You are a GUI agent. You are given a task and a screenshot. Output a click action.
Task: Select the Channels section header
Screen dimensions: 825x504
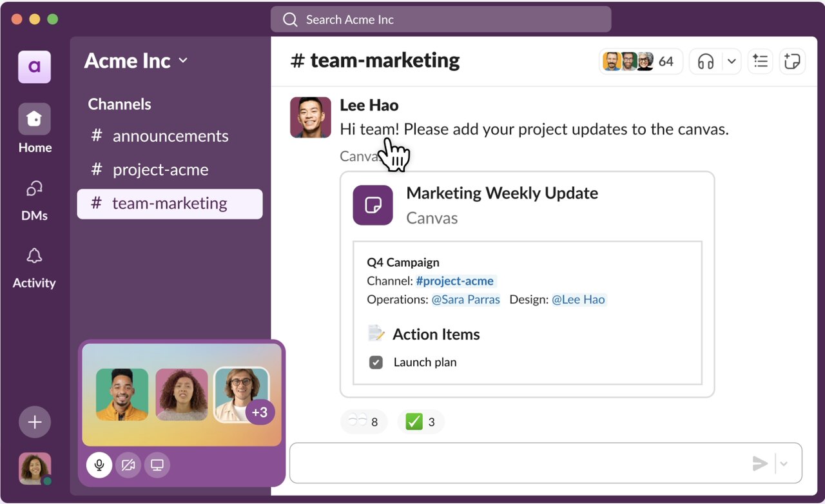pos(119,104)
